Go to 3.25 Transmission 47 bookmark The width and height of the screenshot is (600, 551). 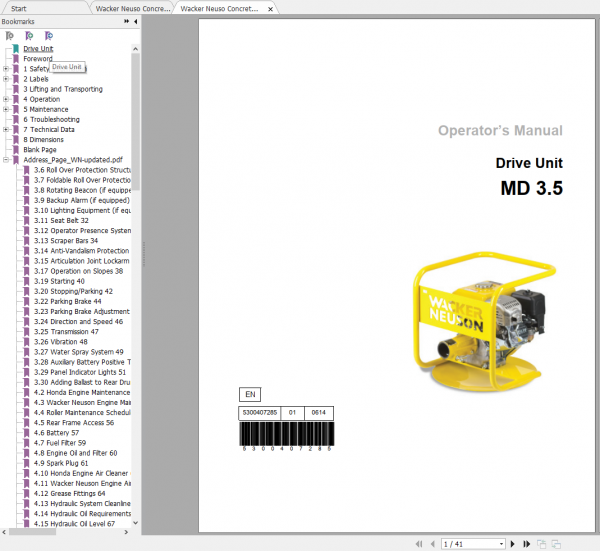point(66,332)
